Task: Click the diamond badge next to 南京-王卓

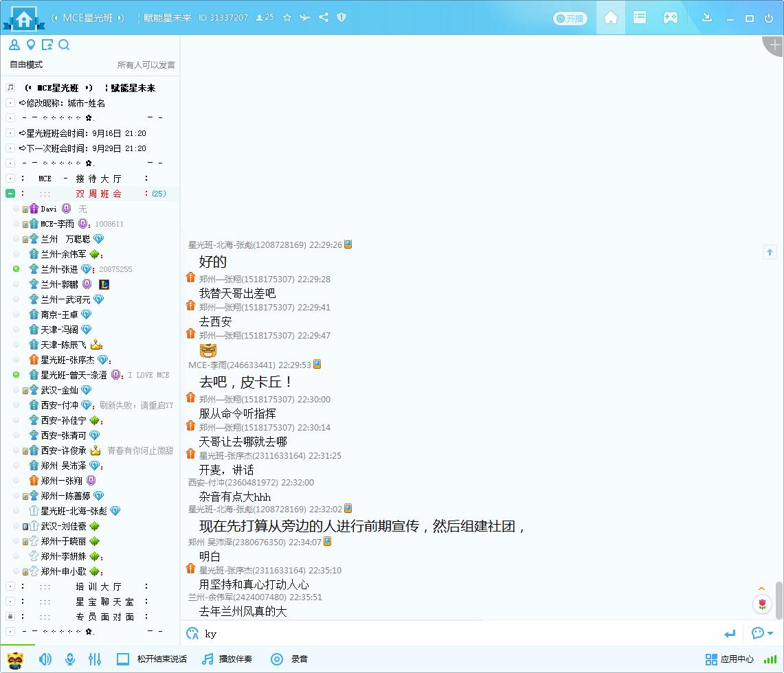Action: point(86,315)
